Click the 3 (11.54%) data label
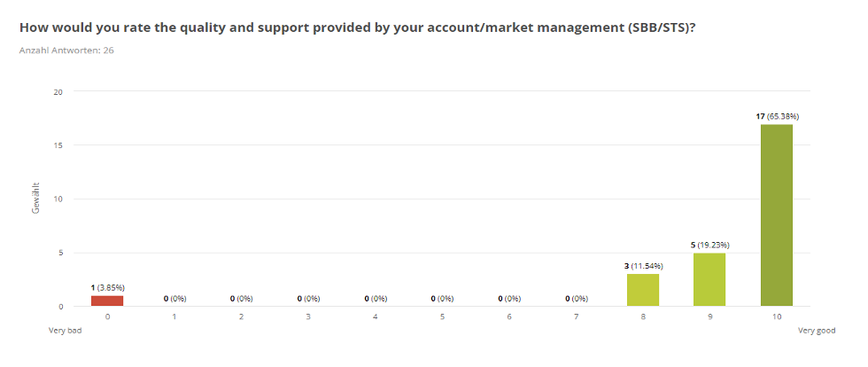The image size is (868, 367). [x=643, y=266]
